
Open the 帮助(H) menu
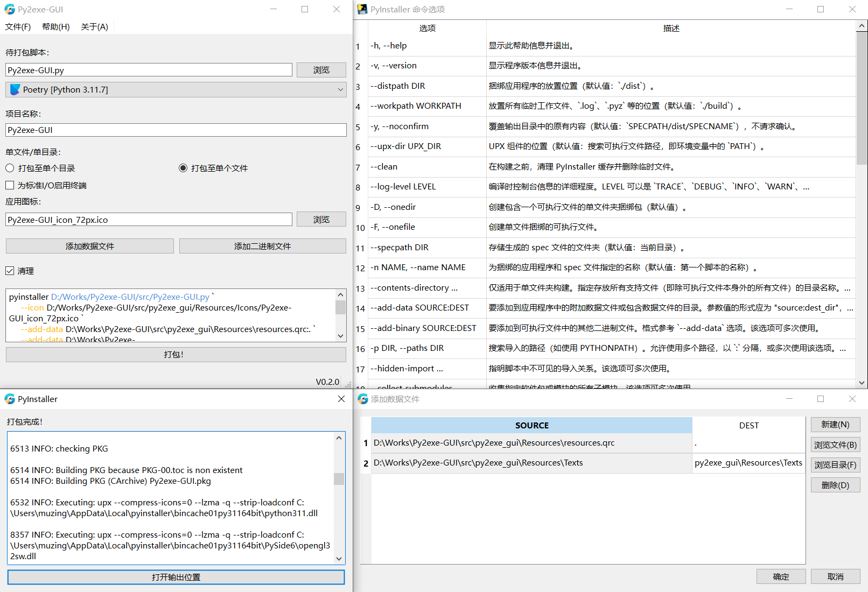click(56, 27)
